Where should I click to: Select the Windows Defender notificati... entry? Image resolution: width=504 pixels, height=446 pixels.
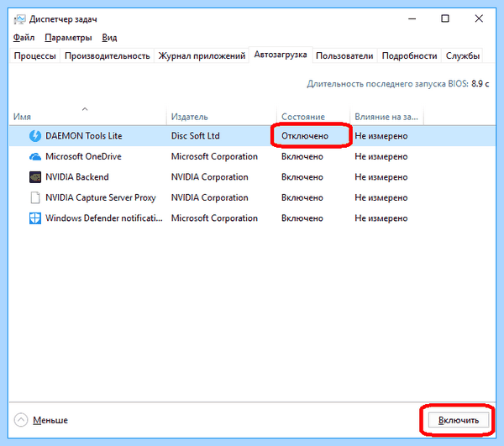coord(104,218)
